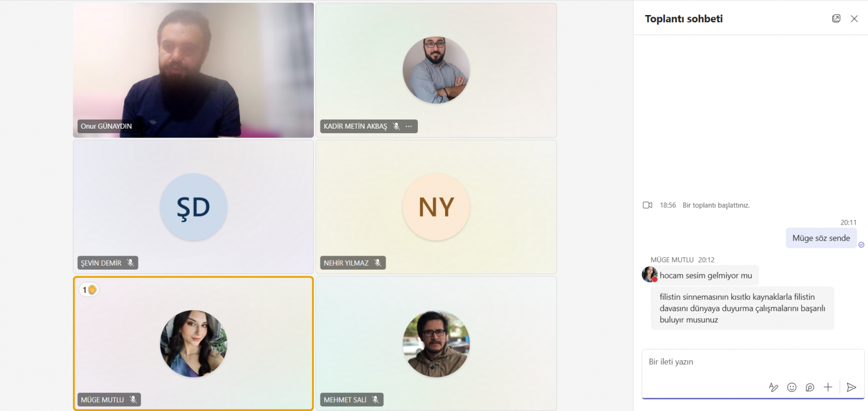Viewport: 868px width, 411px height.
Task: Open the text formatting options in chat
Action: (x=773, y=387)
